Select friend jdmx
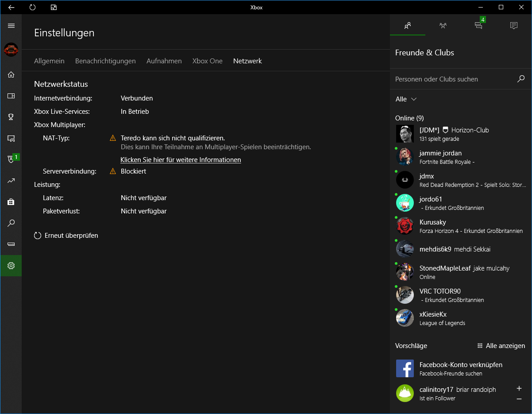 (x=461, y=180)
